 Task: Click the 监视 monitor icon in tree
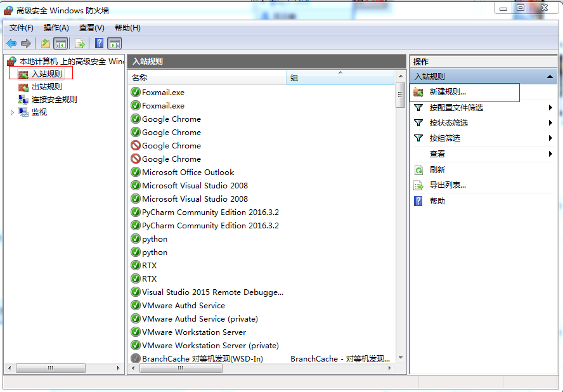point(23,112)
